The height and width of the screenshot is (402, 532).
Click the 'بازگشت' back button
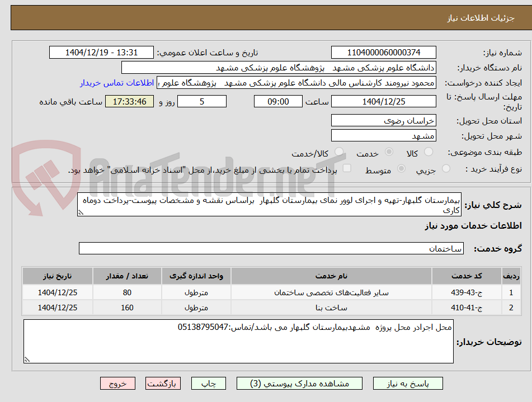163,384
